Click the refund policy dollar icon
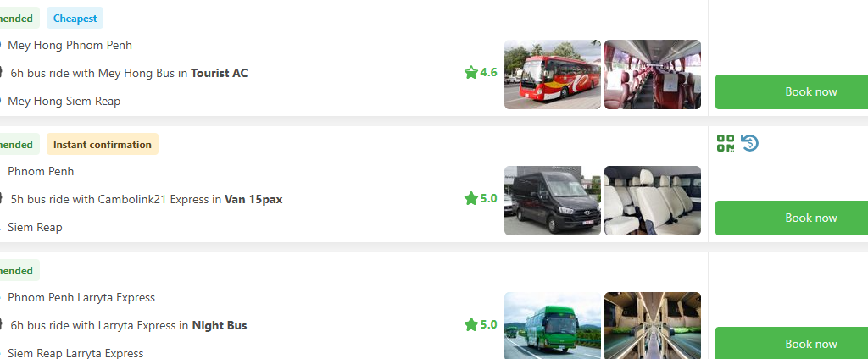Screen dimensions: 868x359 coord(749,143)
